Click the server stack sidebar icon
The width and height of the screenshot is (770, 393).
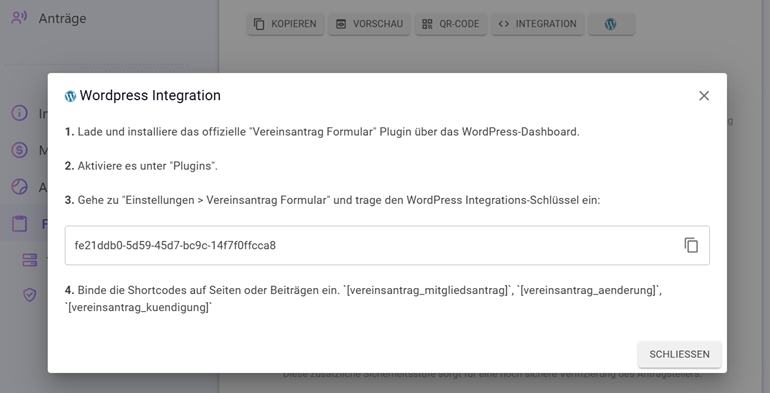click(x=29, y=260)
